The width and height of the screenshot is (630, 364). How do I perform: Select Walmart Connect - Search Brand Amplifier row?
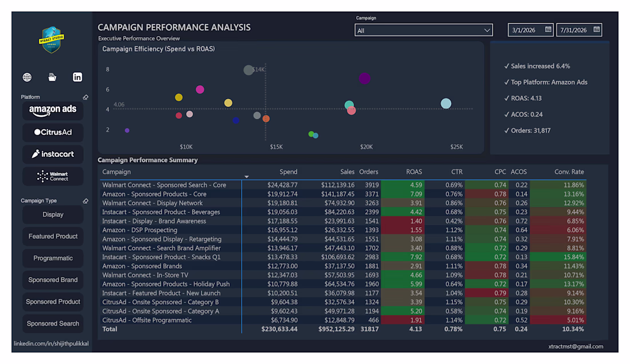pyautogui.click(x=342, y=248)
